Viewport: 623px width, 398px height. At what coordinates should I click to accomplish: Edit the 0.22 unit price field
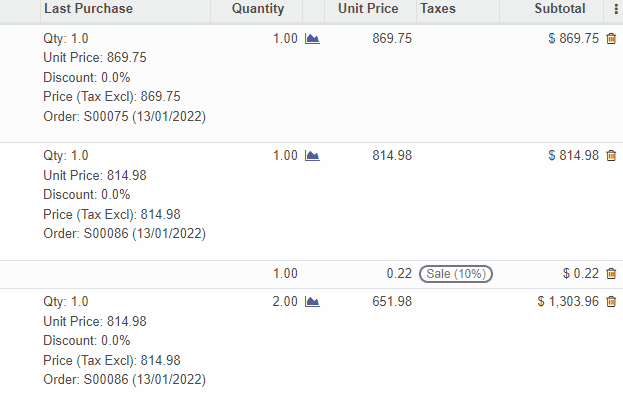coord(399,274)
